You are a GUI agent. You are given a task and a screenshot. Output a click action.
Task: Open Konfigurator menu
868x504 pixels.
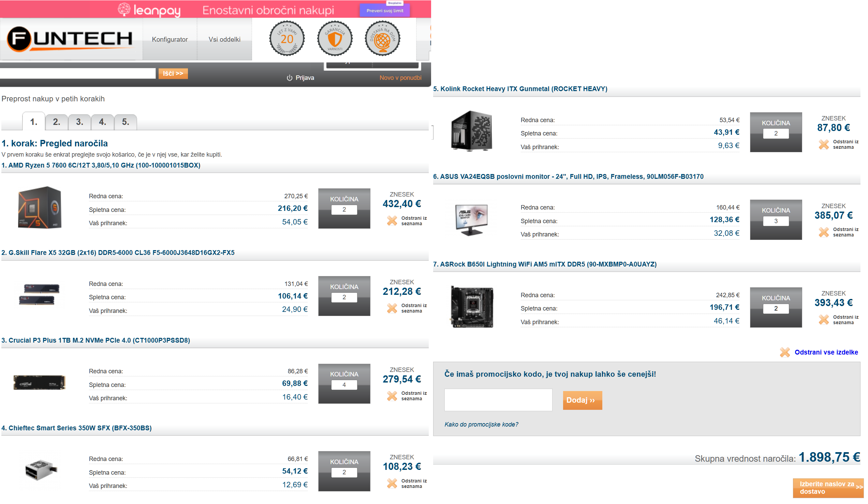(x=170, y=39)
